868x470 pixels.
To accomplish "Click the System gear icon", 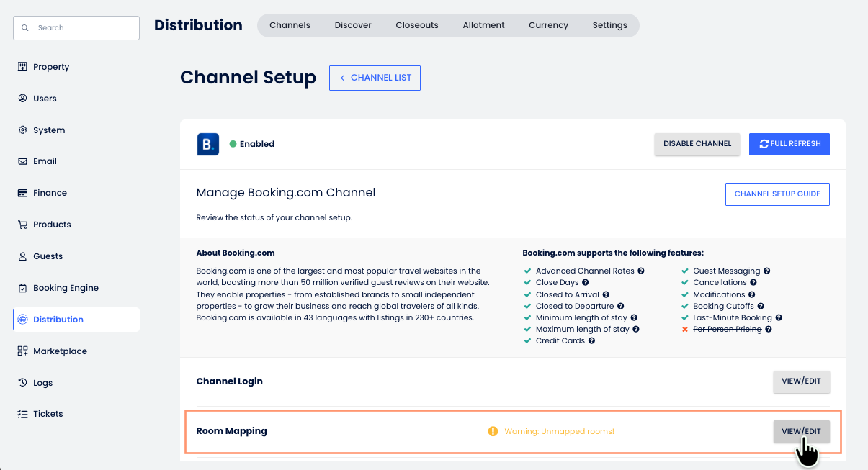I will coord(22,130).
